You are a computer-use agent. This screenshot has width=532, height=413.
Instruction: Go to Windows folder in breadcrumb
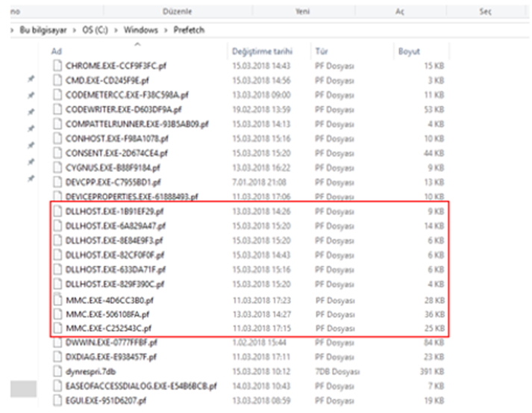pos(141,30)
